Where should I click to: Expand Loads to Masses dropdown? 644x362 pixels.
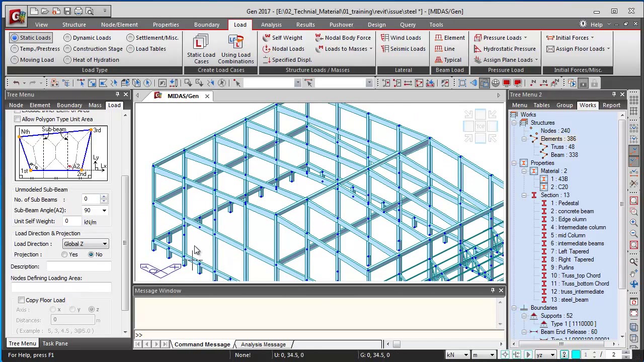[x=371, y=49]
